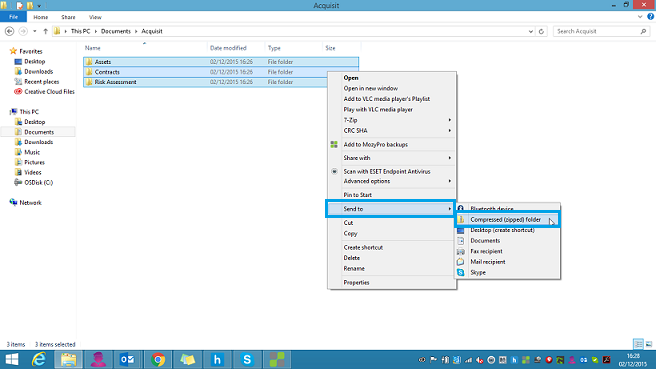This screenshot has width=656, height=369.
Task: Send selection to Skype
Action: [x=507, y=272]
